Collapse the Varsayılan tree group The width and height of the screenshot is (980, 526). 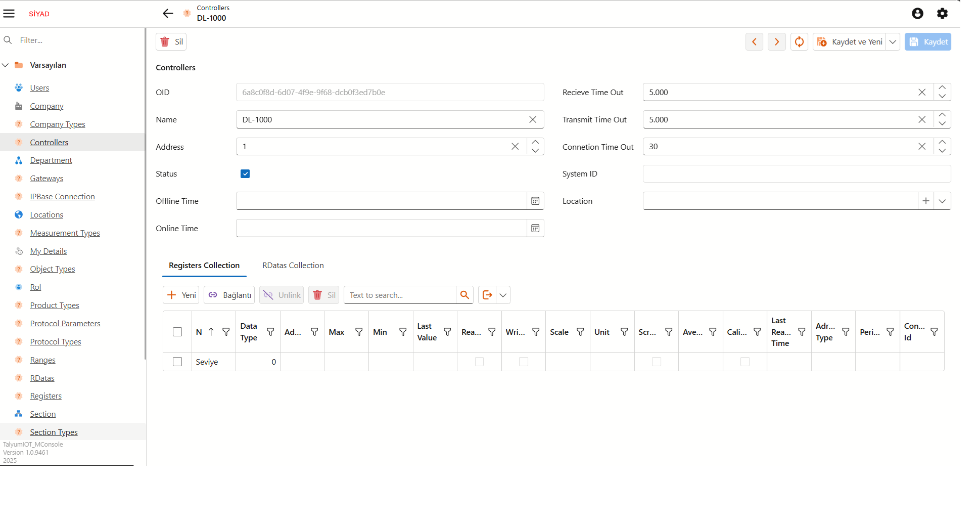coord(6,65)
